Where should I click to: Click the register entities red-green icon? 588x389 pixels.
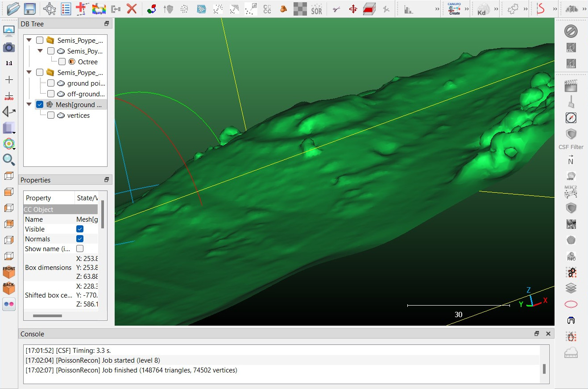[152, 8]
